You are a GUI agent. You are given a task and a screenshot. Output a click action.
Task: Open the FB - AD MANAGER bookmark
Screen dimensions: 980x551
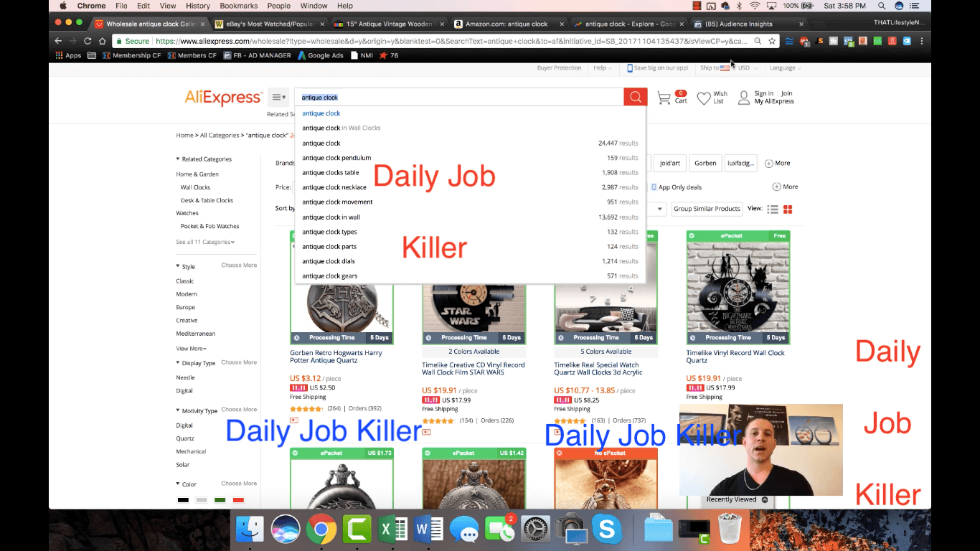(x=257, y=55)
